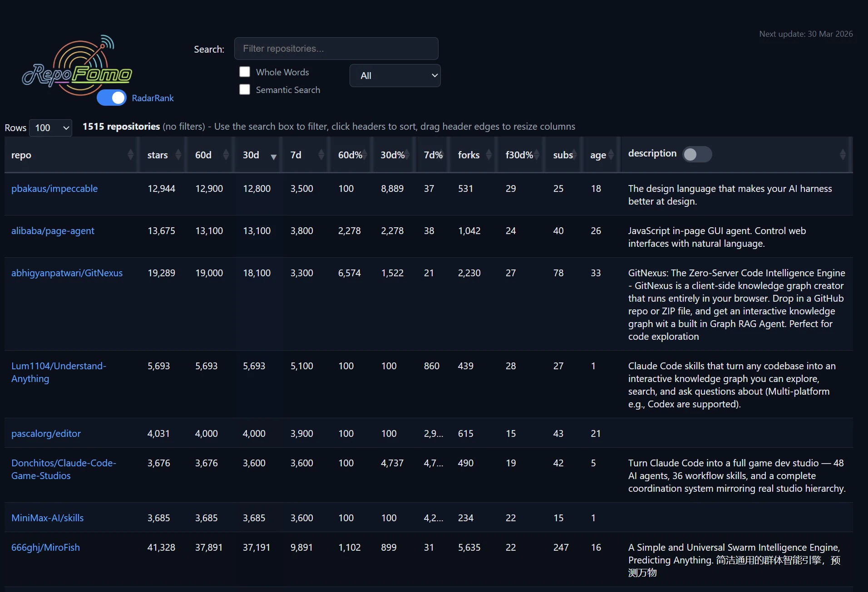Click the RadarRank label text
The height and width of the screenshot is (592, 868).
pos(153,98)
